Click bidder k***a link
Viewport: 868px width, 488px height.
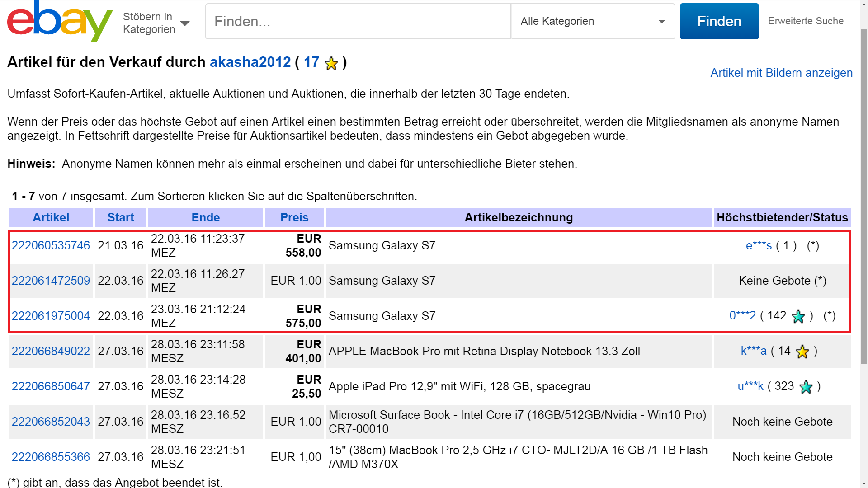tap(754, 351)
